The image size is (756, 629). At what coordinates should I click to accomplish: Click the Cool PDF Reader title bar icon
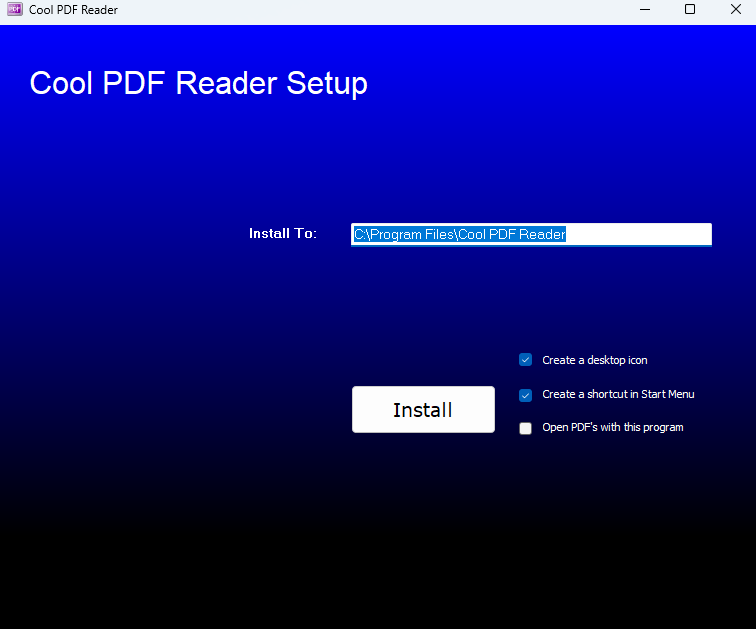click(14, 10)
